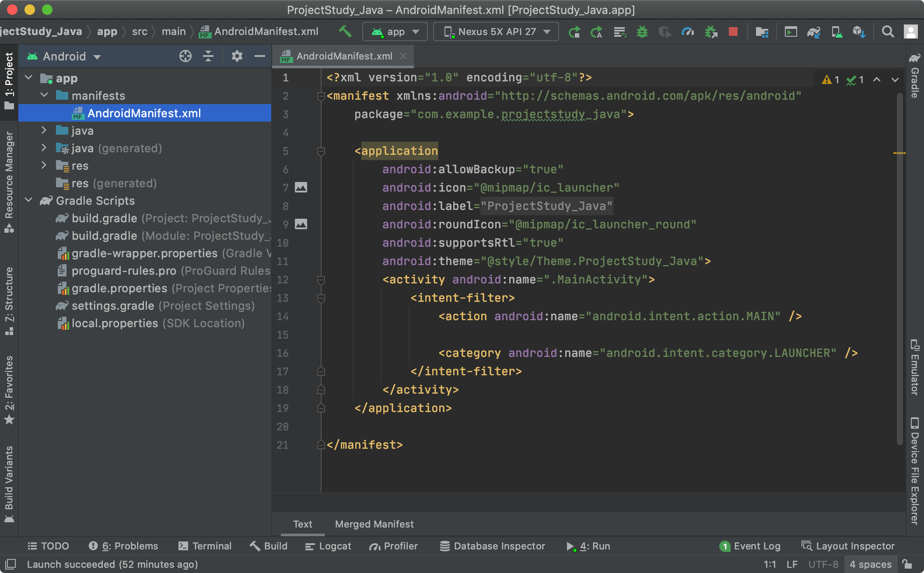Open the SDK Manager icon
The width and height of the screenshot is (924, 573).
point(859,32)
